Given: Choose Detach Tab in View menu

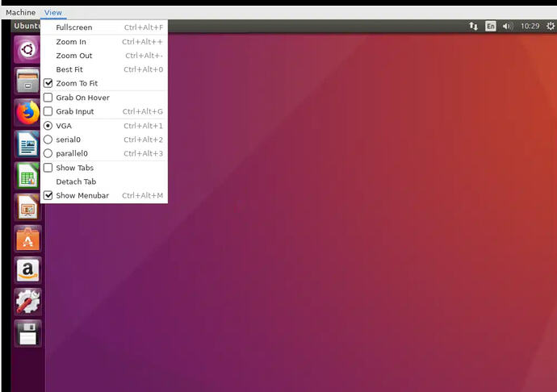Looking at the screenshot, I should point(104,181).
